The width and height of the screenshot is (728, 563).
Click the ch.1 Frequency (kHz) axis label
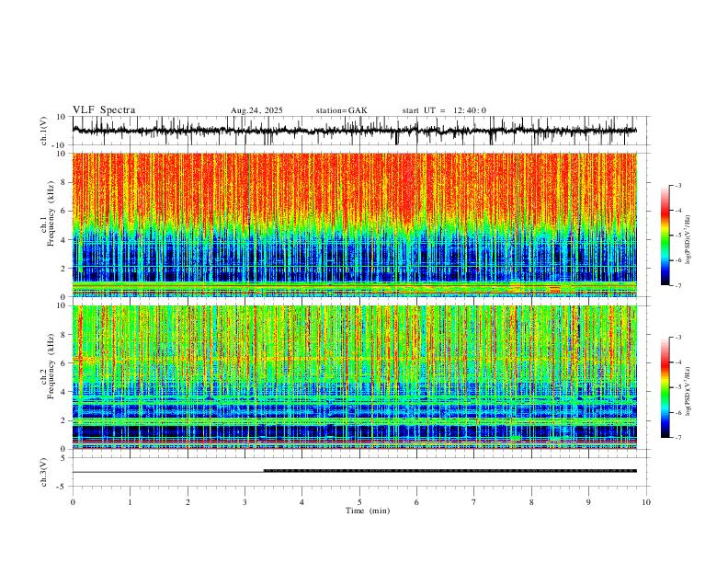49,214
